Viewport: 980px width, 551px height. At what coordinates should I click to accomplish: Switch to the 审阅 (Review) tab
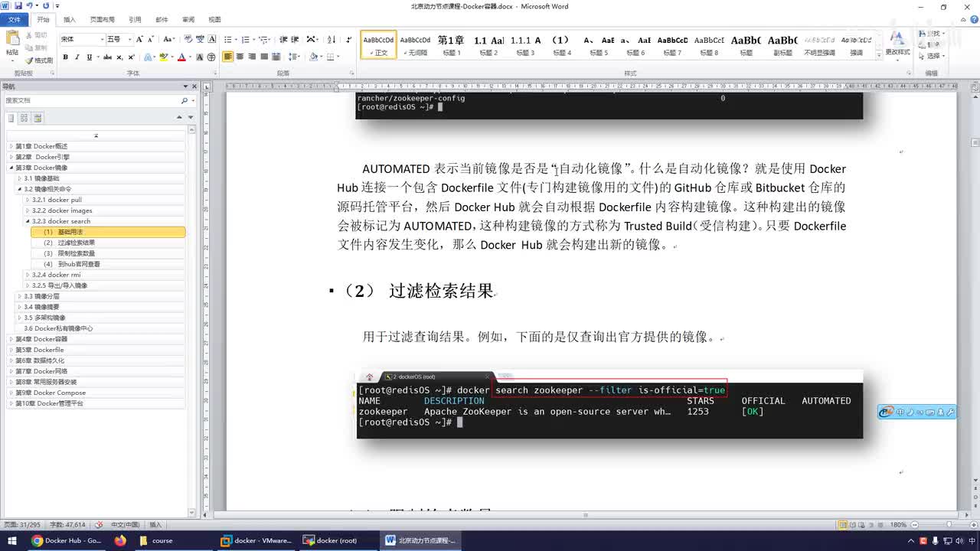click(x=188, y=20)
